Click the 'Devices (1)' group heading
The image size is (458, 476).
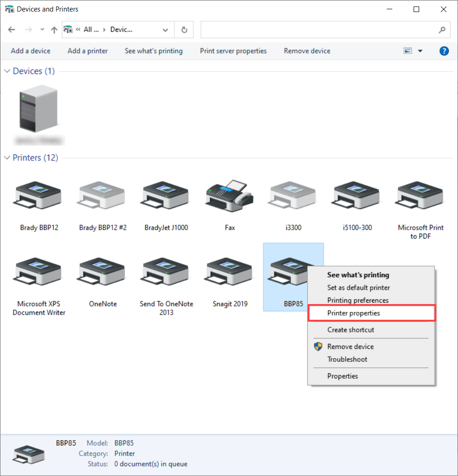34,71
